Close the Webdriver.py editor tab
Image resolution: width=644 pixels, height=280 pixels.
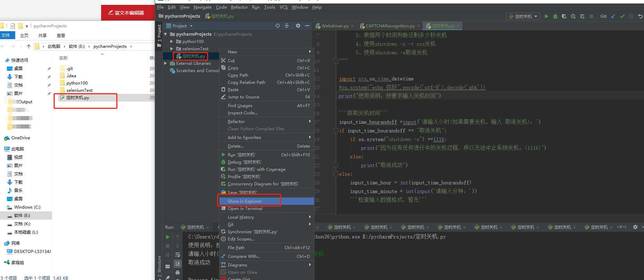(352, 26)
